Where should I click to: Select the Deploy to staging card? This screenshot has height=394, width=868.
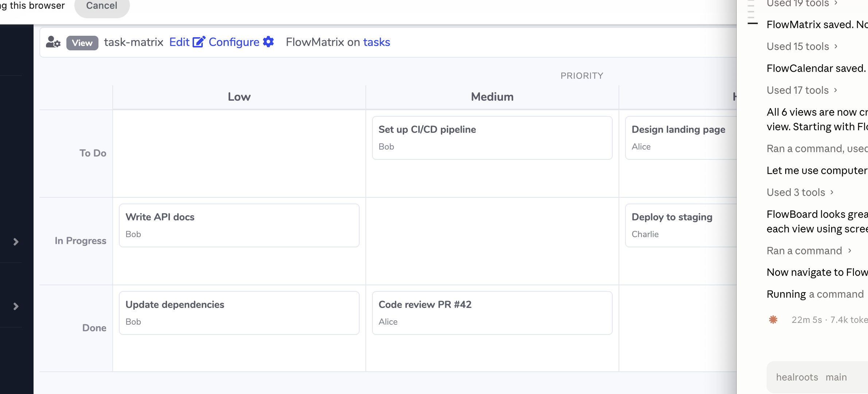click(681, 225)
